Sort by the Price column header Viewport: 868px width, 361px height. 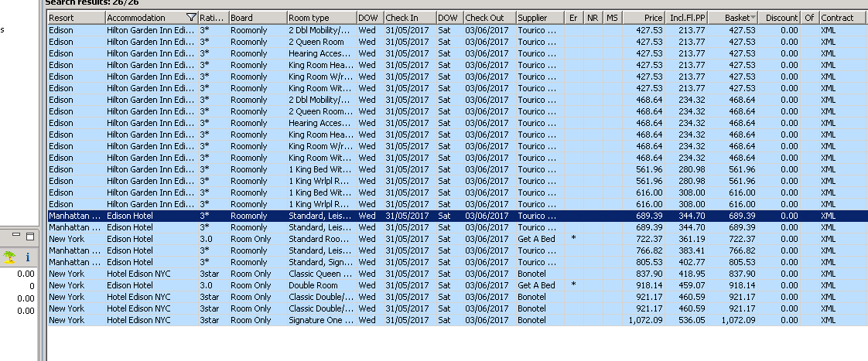click(643, 18)
